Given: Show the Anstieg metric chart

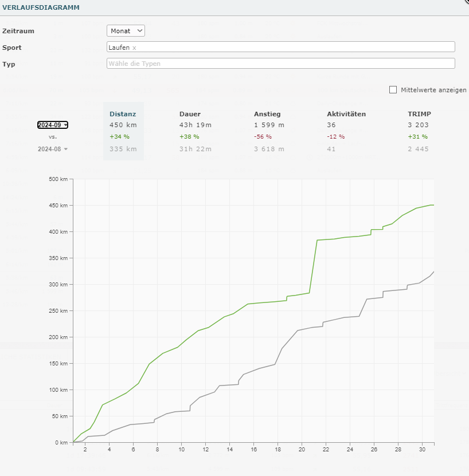Looking at the screenshot, I should (267, 114).
